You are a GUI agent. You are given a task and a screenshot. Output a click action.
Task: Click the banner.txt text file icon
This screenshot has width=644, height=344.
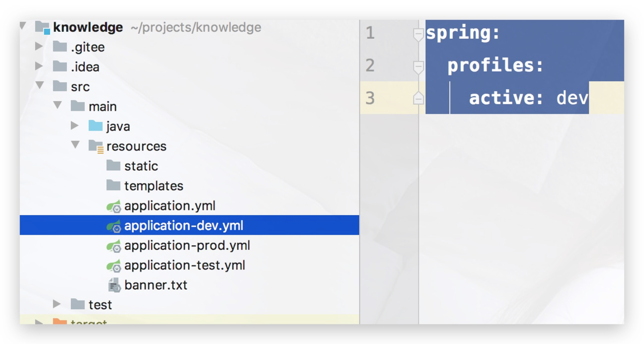click(x=114, y=286)
